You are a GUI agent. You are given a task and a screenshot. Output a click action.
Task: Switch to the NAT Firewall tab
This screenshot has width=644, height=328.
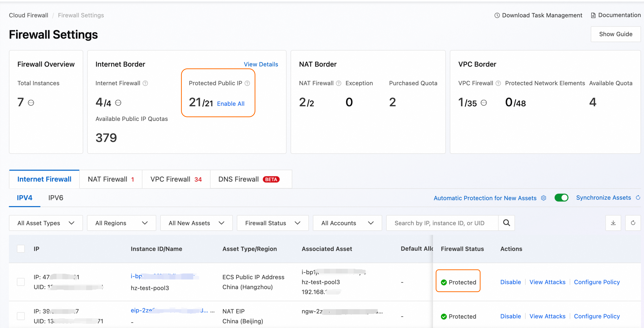click(111, 179)
